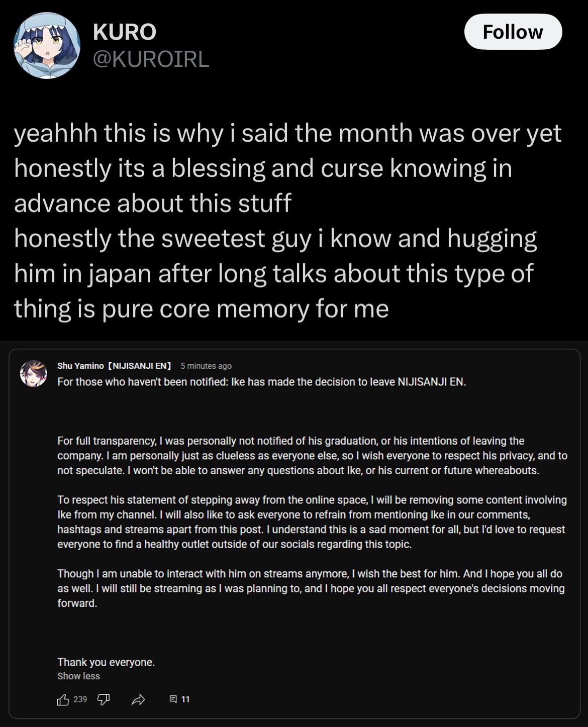Click the thumbs-up like icon
Image resolution: width=588 pixels, height=727 pixels.
63,699
